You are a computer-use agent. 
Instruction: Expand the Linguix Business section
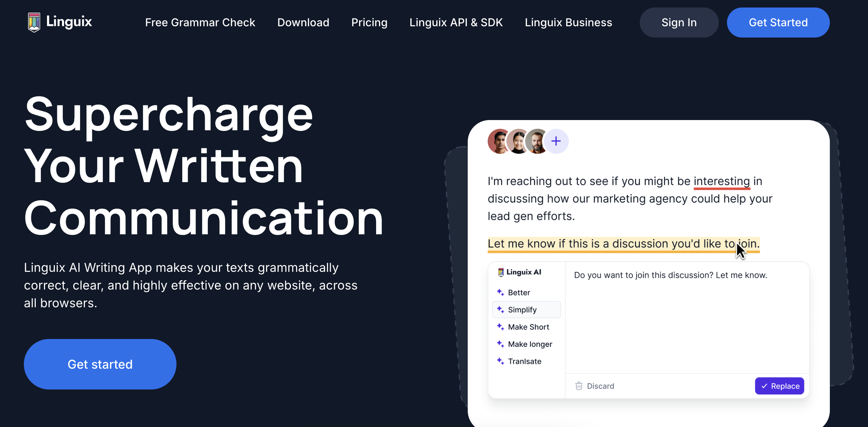pyautogui.click(x=568, y=22)
